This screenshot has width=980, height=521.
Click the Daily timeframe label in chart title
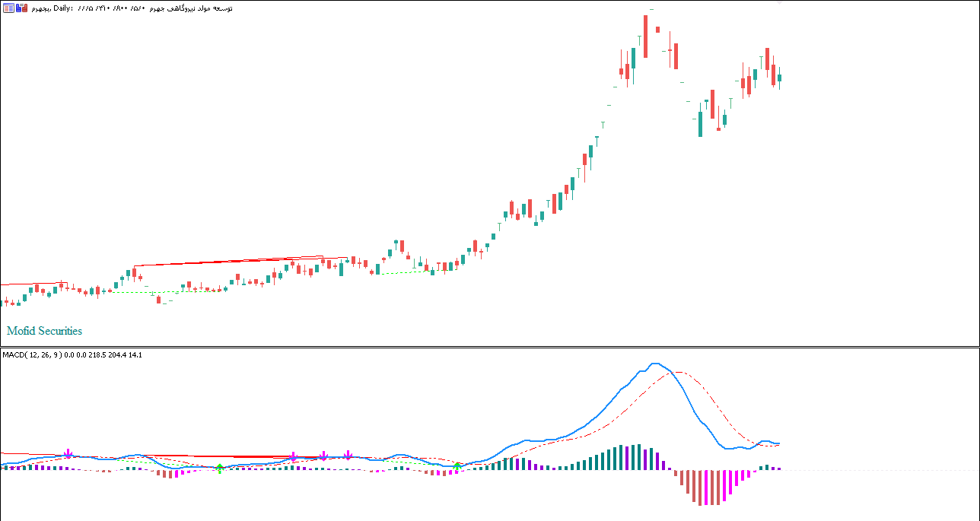click(63, 8)
